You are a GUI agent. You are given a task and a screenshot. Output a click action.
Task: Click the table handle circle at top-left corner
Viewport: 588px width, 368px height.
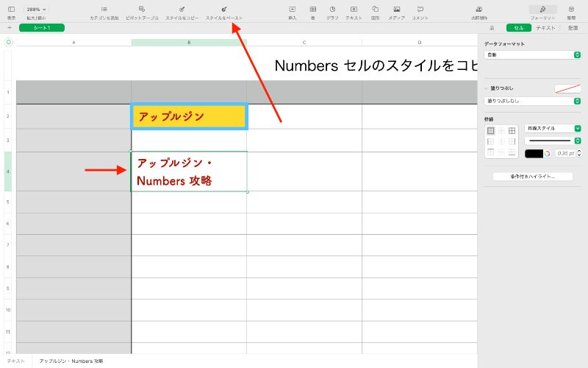click(9, 43)
